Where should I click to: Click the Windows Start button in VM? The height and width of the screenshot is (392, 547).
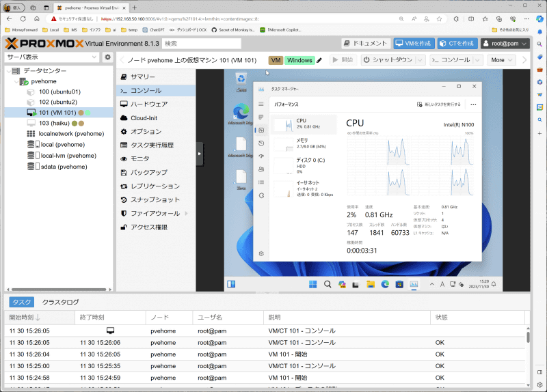[313, 284]
